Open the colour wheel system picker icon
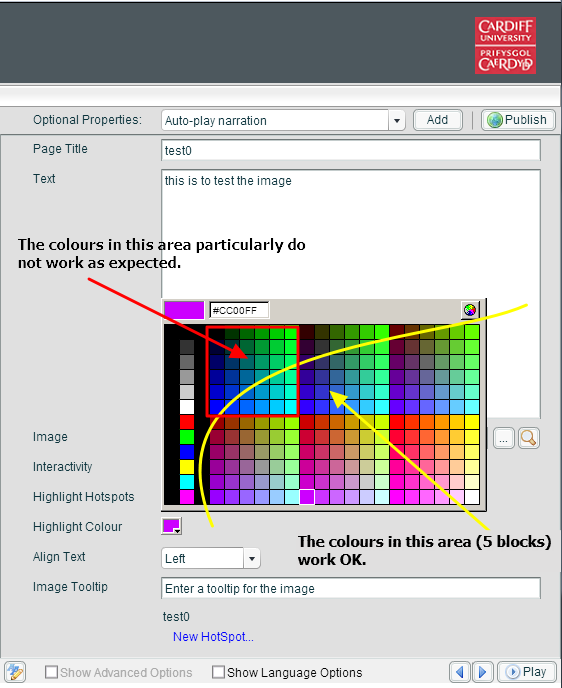Image resolution: width=562 pixels, height=688 pixels. [469, 310]
